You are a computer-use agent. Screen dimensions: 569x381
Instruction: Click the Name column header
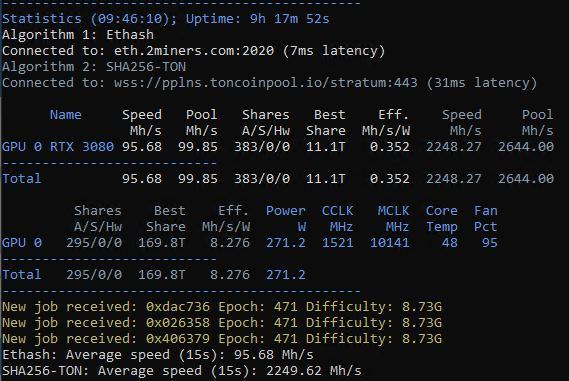coord(66,114)
